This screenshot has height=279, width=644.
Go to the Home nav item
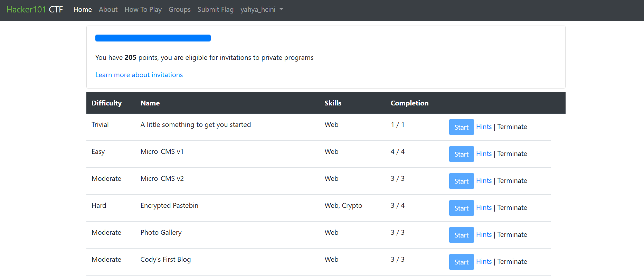coord(83,9)
